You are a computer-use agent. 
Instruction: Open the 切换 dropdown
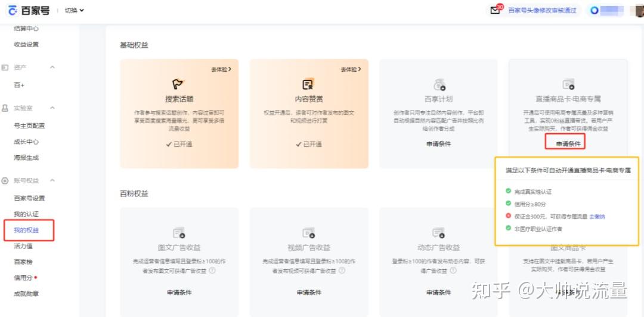(75, 10)
